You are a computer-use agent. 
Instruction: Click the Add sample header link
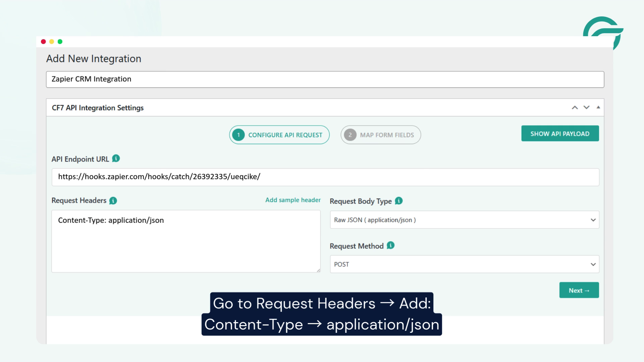[293, 200]
